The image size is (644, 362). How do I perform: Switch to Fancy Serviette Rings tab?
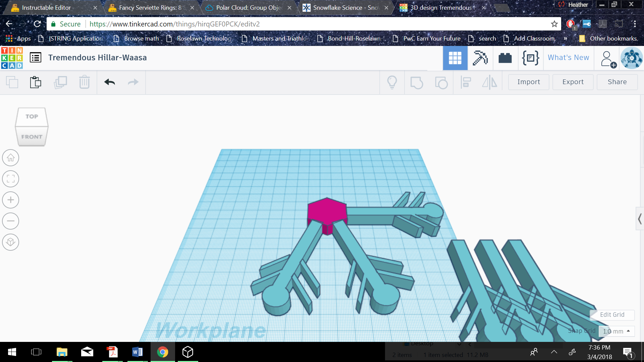(x=150, y=8)
